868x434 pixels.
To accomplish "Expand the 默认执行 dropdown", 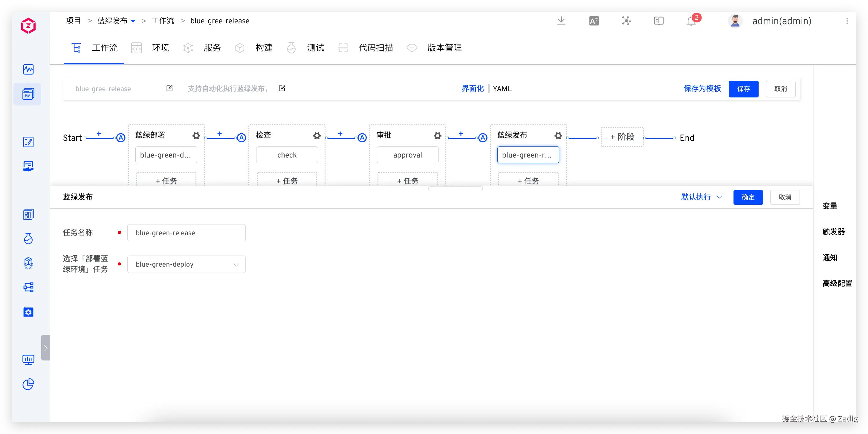I will [x=702, y=197].
